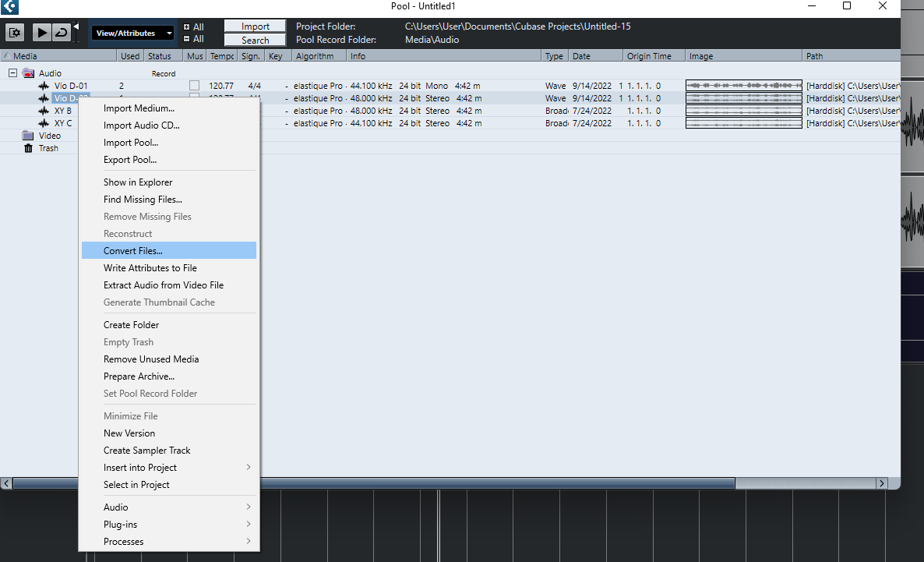
Task: Select Remove Unused Media
Action: [x=169, y=359]
